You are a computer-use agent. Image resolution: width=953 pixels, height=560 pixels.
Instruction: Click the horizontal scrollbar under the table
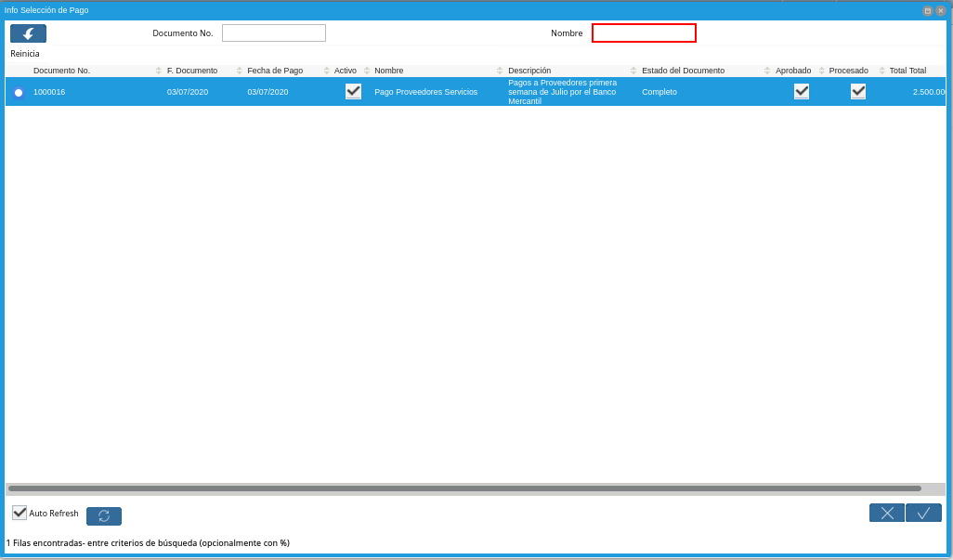tap(464, 488)
